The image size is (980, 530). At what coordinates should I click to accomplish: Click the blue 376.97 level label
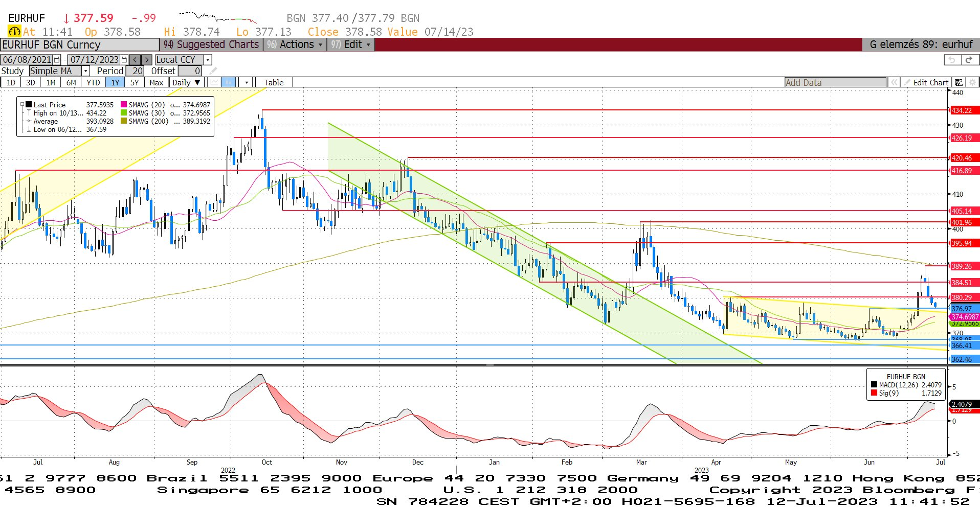click(x=964, y=309)
